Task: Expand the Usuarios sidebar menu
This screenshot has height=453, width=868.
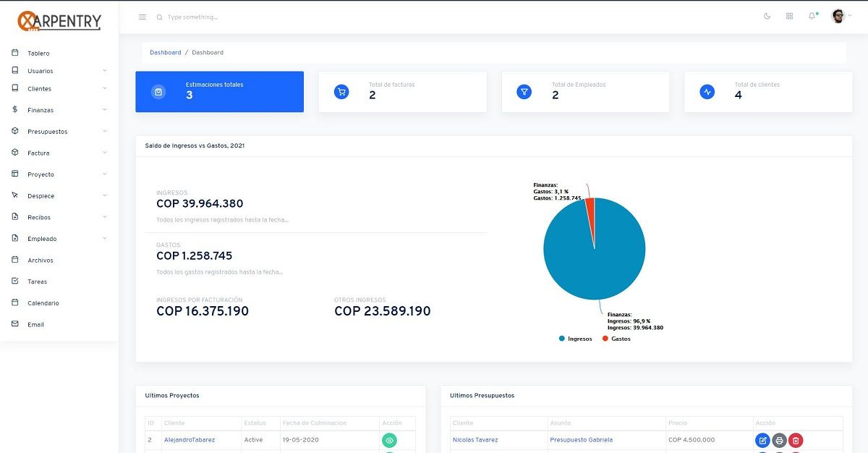Action: click(41, 71)
